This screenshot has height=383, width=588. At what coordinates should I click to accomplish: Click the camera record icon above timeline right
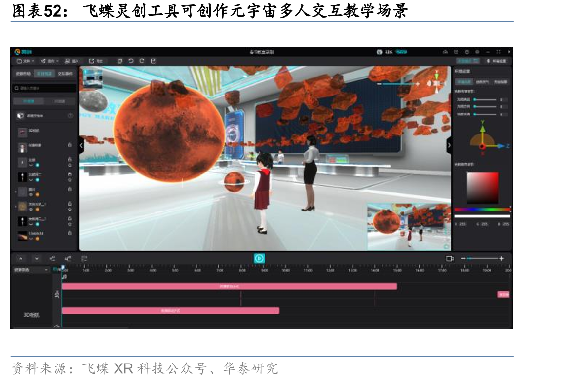(x=450, y=258)
